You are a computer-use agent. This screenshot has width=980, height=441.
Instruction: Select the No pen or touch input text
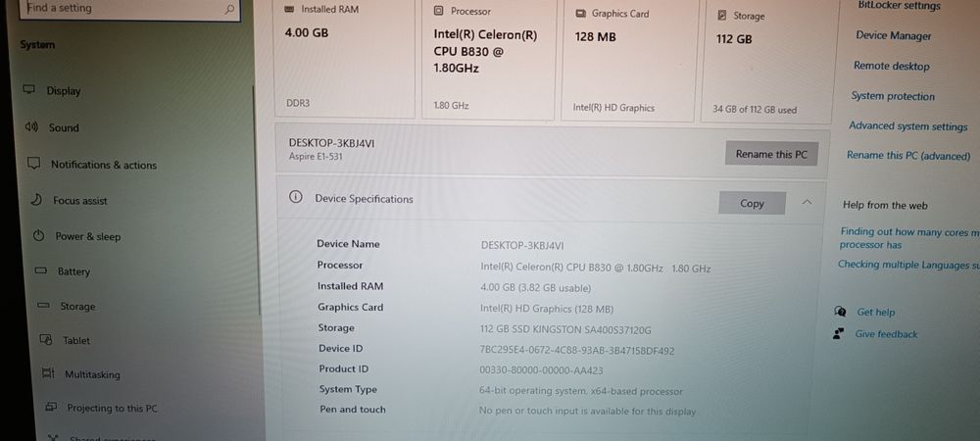[587, 411]
